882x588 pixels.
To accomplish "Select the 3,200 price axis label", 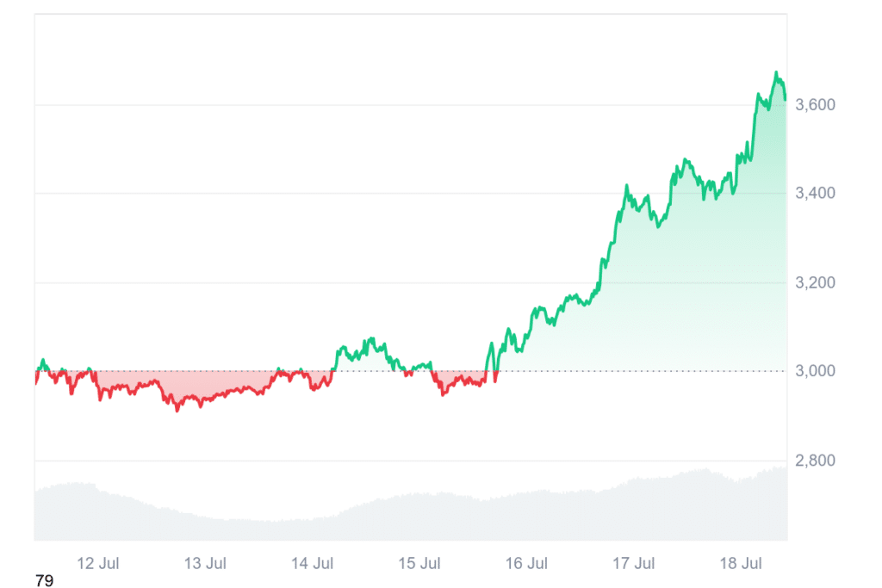I will click(815, 282).
